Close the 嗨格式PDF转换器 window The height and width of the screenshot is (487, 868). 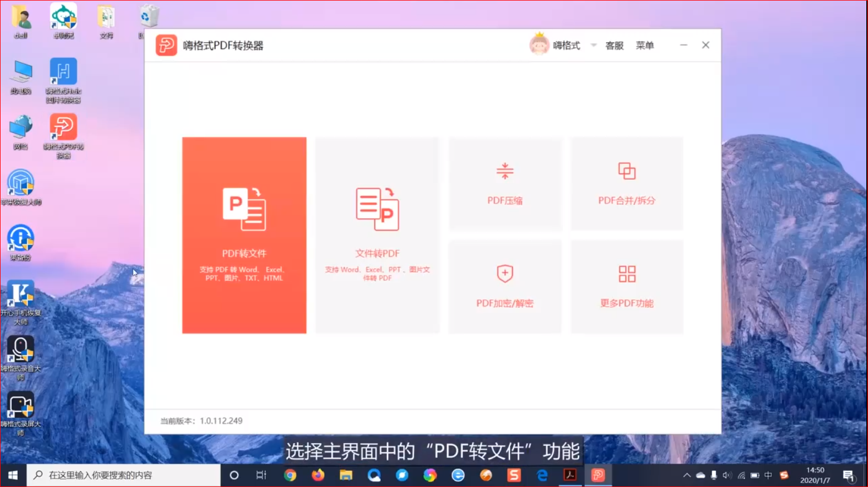pyautogui.click(x=705, y=45)
